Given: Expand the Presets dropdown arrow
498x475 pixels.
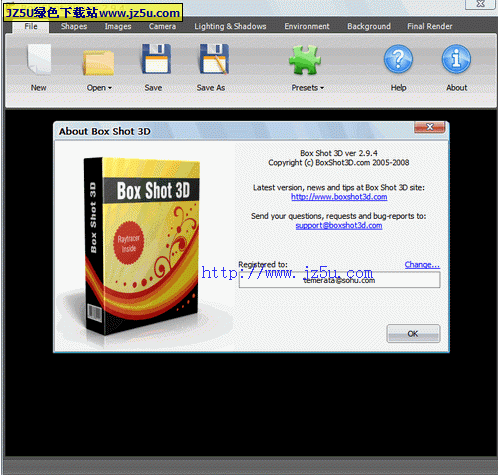Looking at the screenshot, I should (322, 88).
